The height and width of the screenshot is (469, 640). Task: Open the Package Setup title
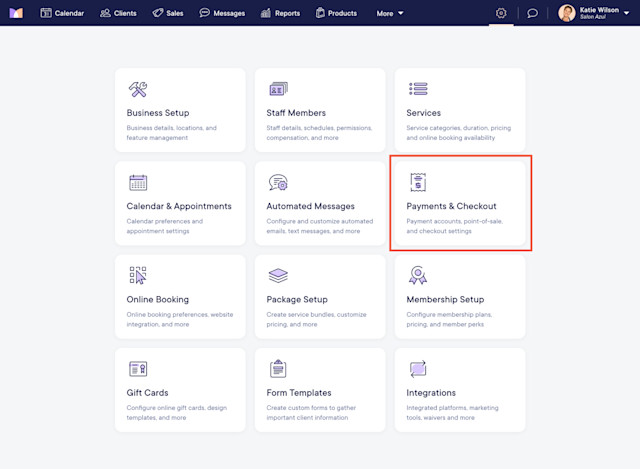tap(297, 300)
